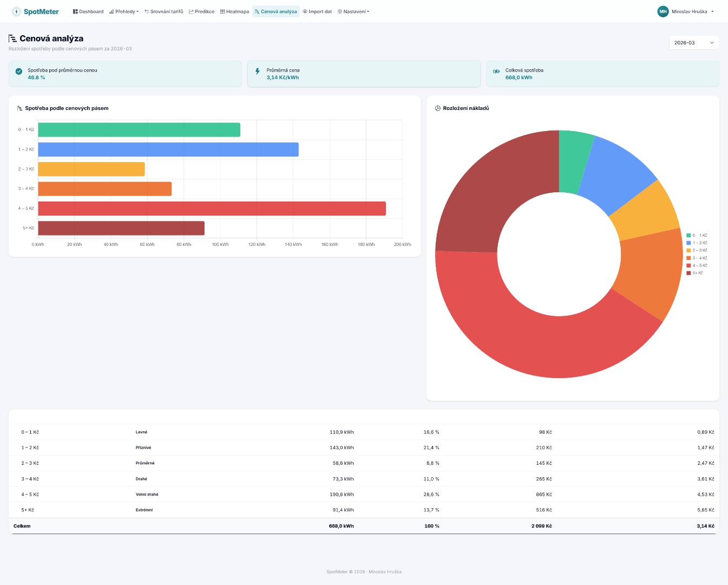
Task: Expand the Nastavení menu
Action: (353, 11)
